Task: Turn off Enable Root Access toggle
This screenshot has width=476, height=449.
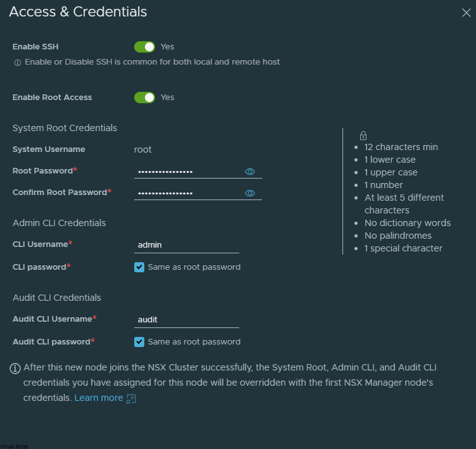Action: click(x=144, y=98)
